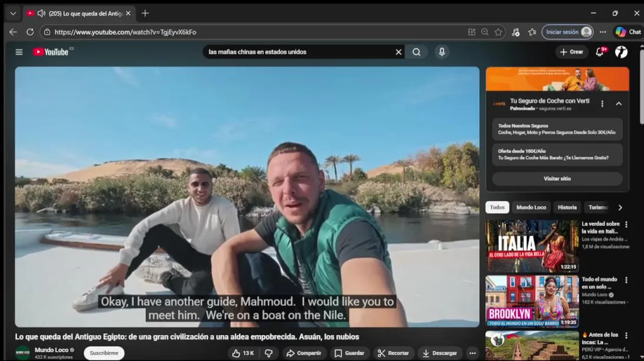Click the 432 K suscriptores text
Screen dimensions: 644x361
click(x=54, y=357)
